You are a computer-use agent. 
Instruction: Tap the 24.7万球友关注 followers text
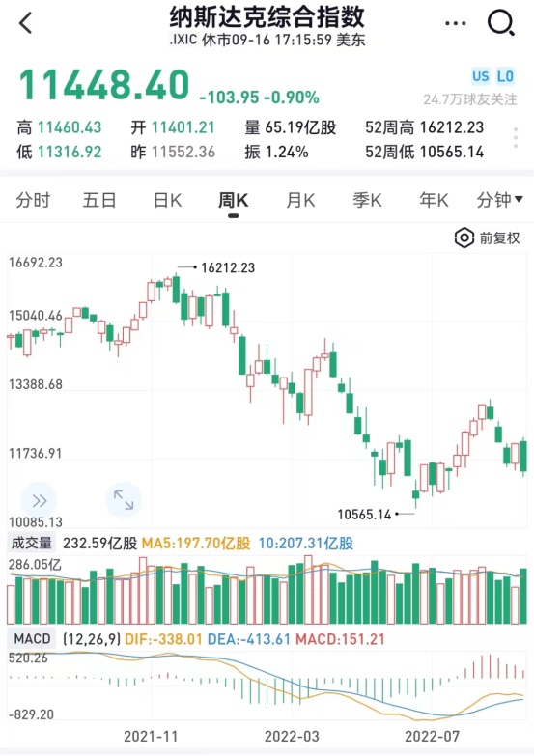pos(470,99)
